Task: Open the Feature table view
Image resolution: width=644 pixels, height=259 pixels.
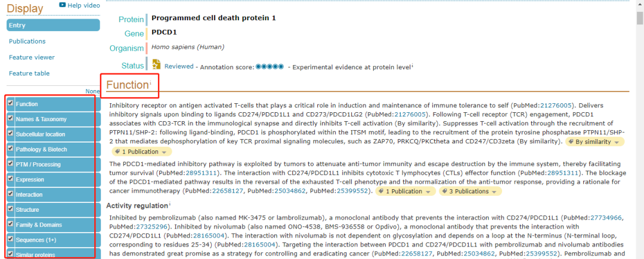Action: (29, 73)
